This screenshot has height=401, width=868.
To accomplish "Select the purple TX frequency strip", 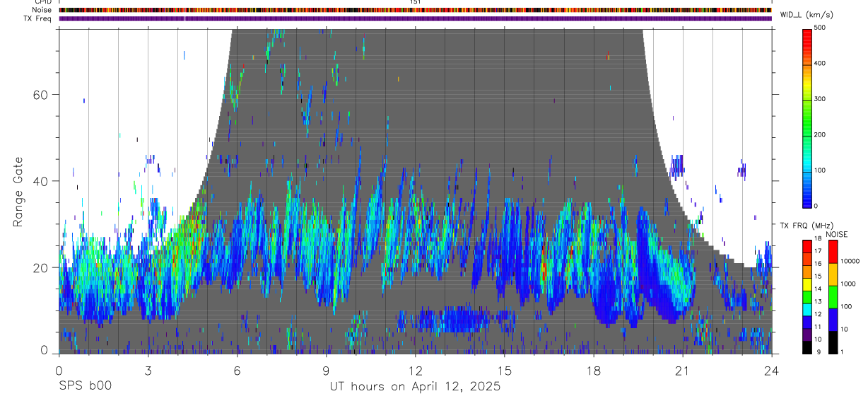I will [415, 19].
